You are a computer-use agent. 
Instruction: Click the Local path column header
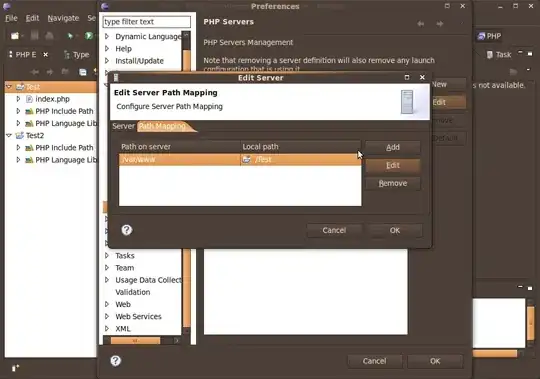pos(301,147)
